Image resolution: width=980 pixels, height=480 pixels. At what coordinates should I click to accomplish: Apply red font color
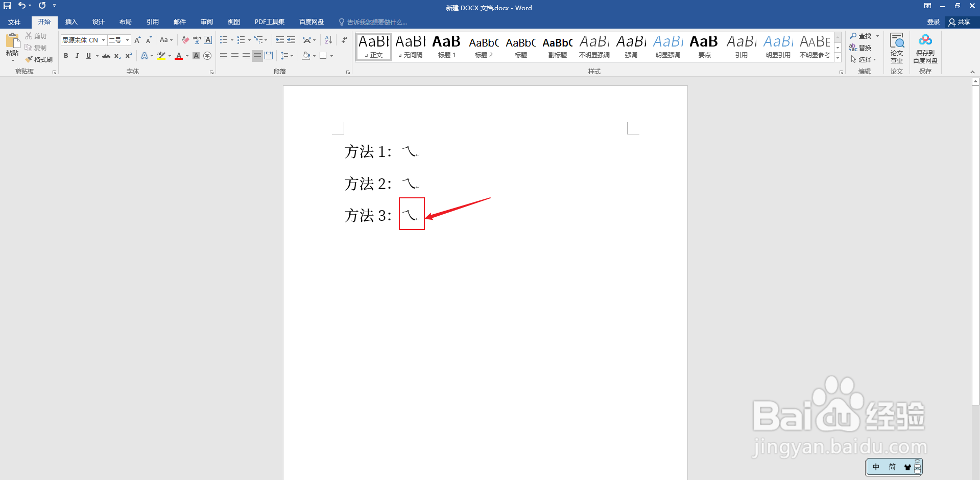(179, 56)
